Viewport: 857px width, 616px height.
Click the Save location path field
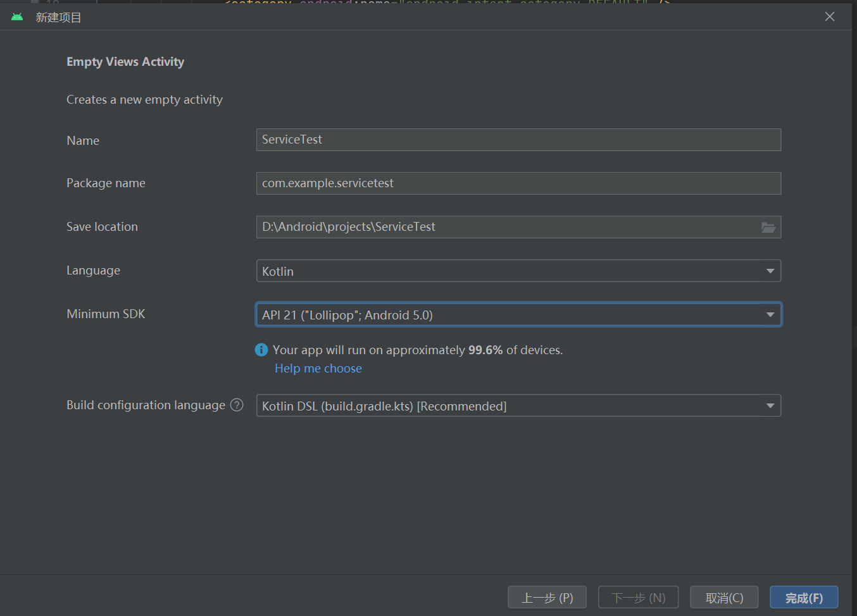point(506,227)
